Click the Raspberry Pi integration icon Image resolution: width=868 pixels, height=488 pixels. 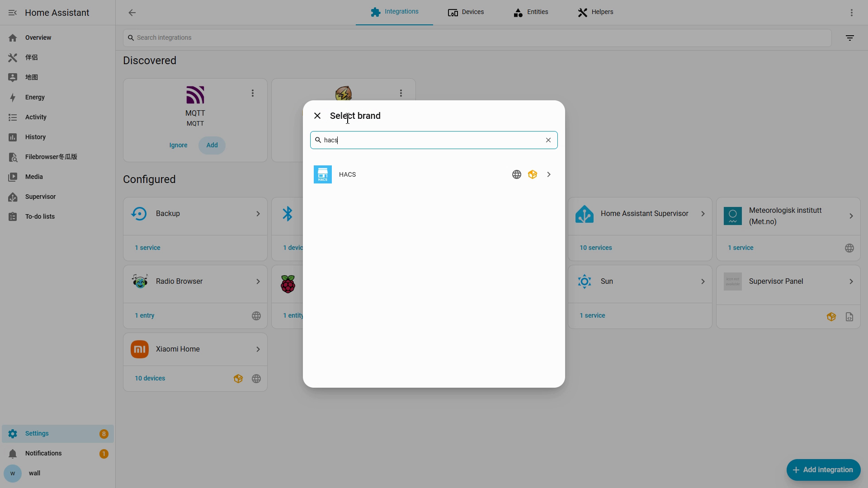click(x=288, y=284)
